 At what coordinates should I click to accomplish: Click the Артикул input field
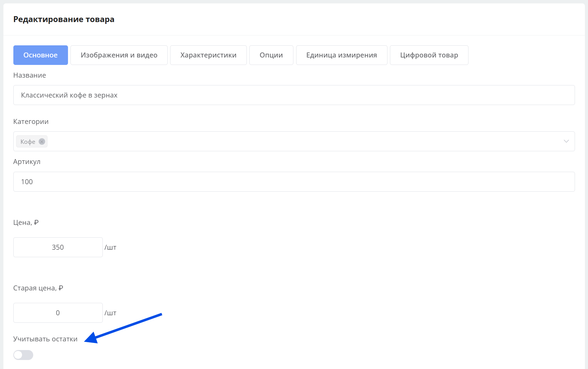[x=294, y=182]
